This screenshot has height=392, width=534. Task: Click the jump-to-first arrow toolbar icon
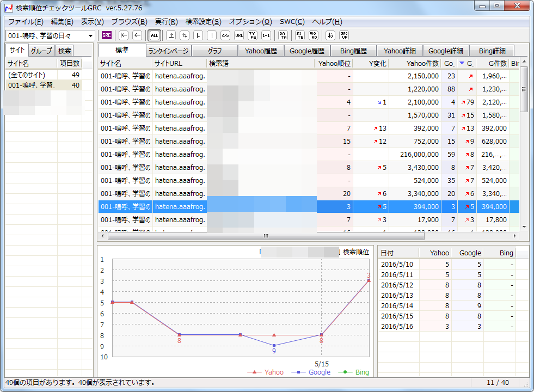pyautogui.click(x=124, y=35)
